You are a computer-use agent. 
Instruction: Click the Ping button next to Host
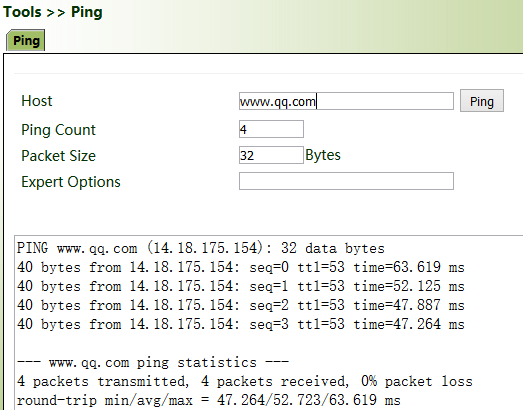(x=482, y=101)
